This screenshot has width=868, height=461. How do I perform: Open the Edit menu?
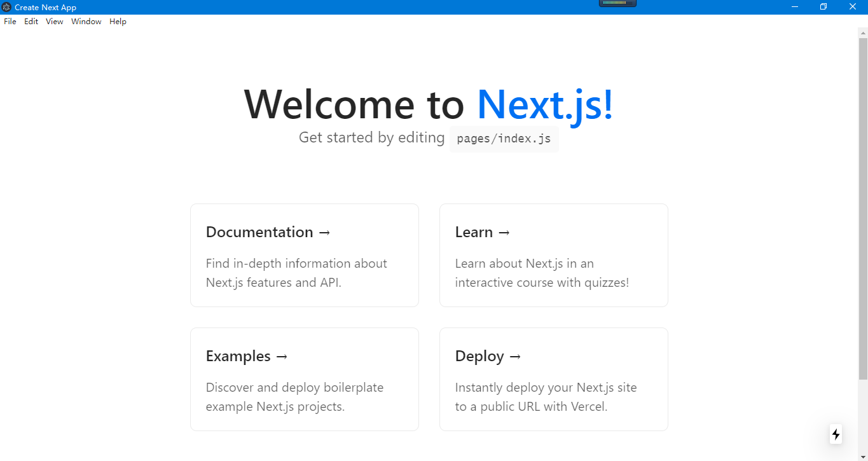point(31,21)
